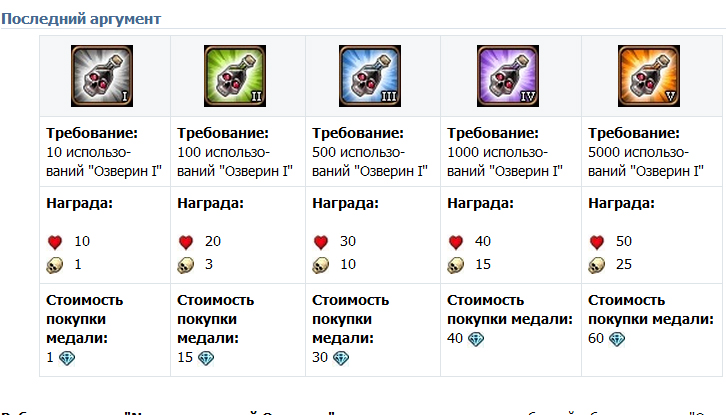Click the 'Последний аргумент' section heading
Screen dimensions: 726x415
[81, 19]
